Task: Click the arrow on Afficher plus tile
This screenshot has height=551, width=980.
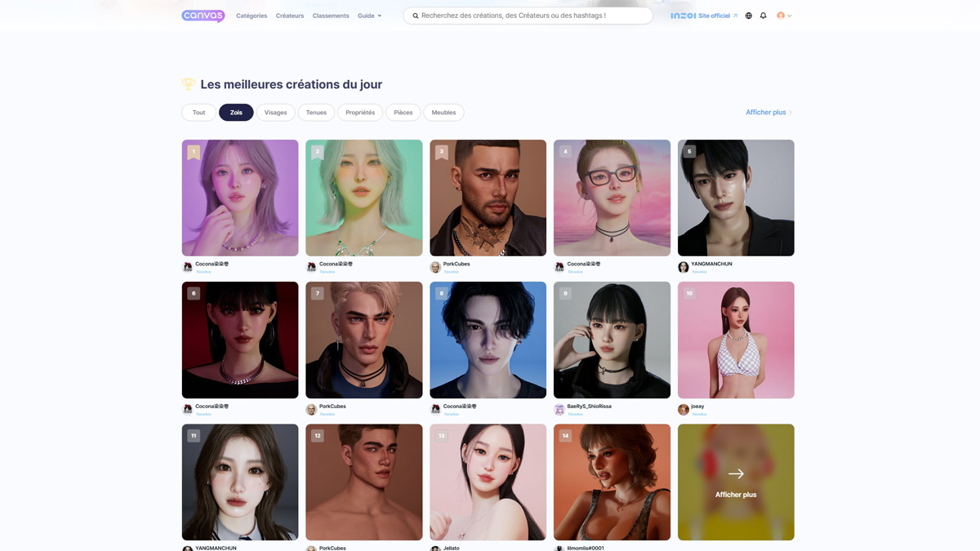Action: tap(736, 473)
